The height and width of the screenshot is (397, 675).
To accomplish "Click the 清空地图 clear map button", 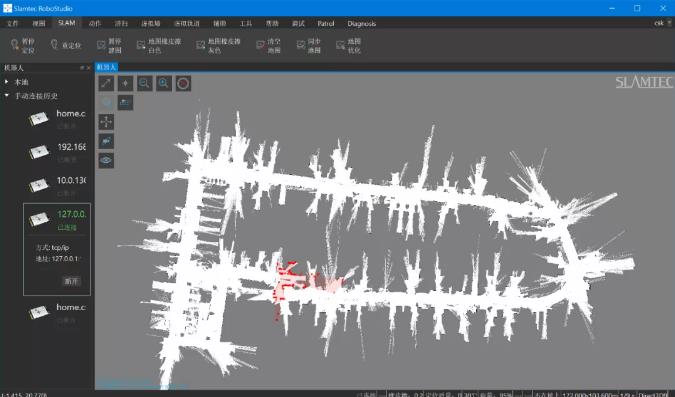I will (x=269, y=46).
